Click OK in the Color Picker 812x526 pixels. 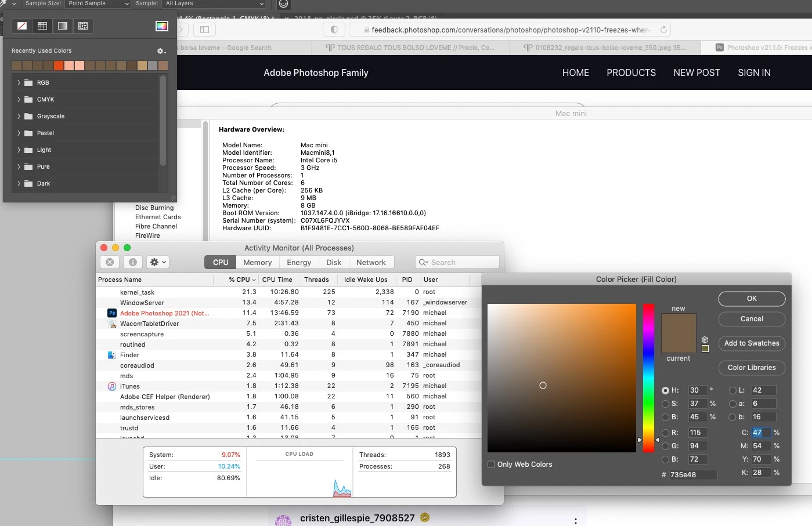(752, 299)
